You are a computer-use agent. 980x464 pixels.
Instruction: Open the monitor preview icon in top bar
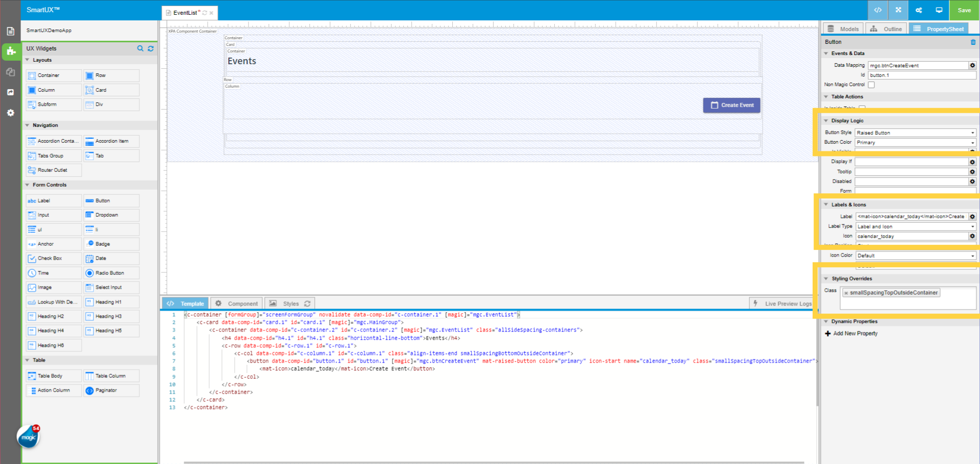click(x=939, y=10)
